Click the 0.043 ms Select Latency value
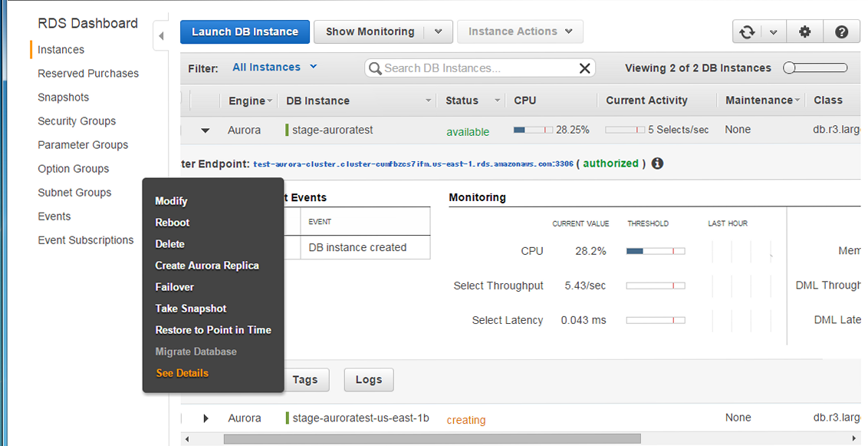Image resolution: width=868 pixels, height=446 pixels. [x=583, y=320]
